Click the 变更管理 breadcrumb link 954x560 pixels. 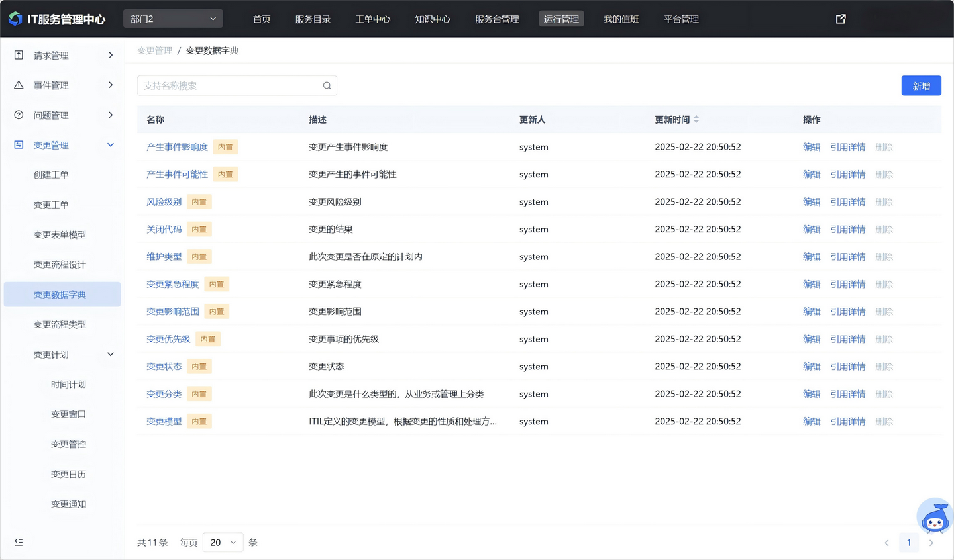coord(154,50)
